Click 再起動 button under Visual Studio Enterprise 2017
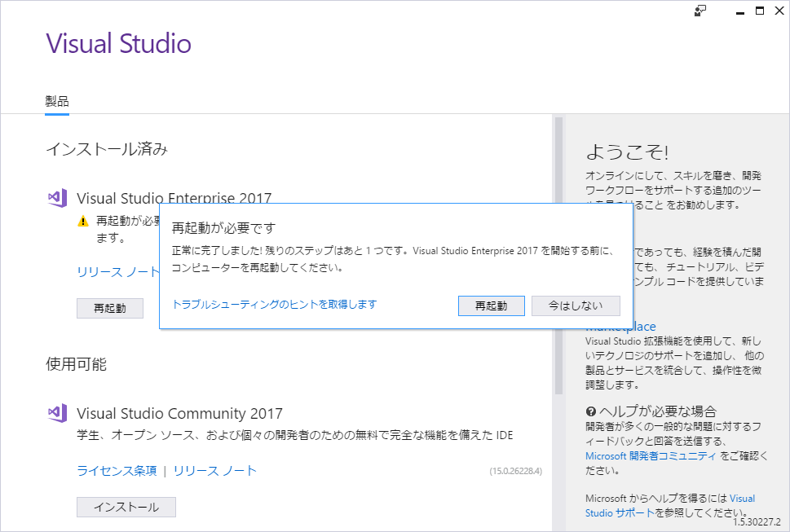This screenshot has height=532, width=790. click(110, 308)
